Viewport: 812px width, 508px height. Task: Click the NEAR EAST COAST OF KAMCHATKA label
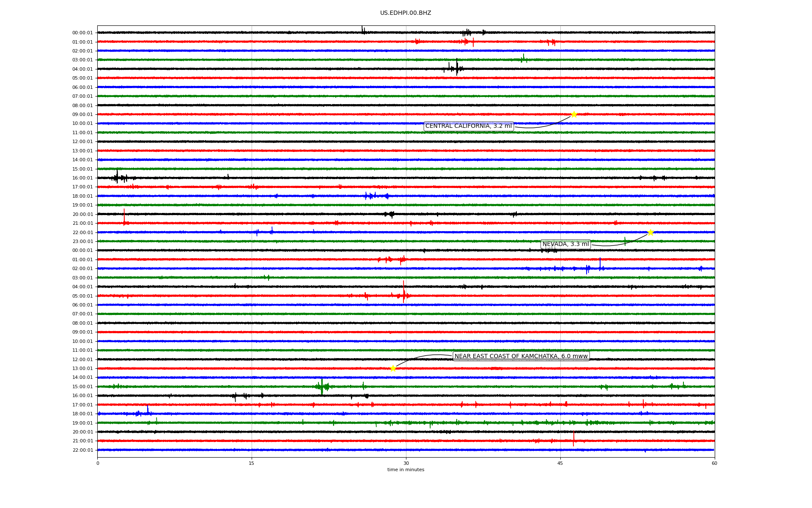pos(521,356)
